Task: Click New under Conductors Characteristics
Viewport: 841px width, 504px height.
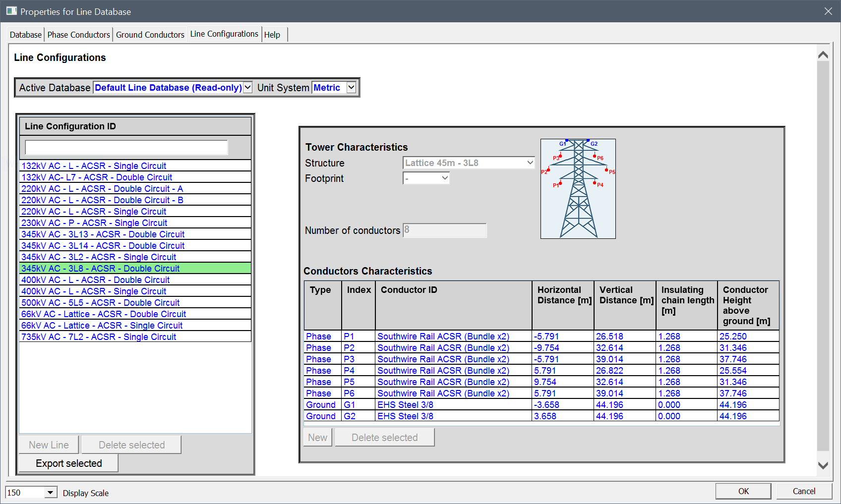Action: [x=317, y=437]
